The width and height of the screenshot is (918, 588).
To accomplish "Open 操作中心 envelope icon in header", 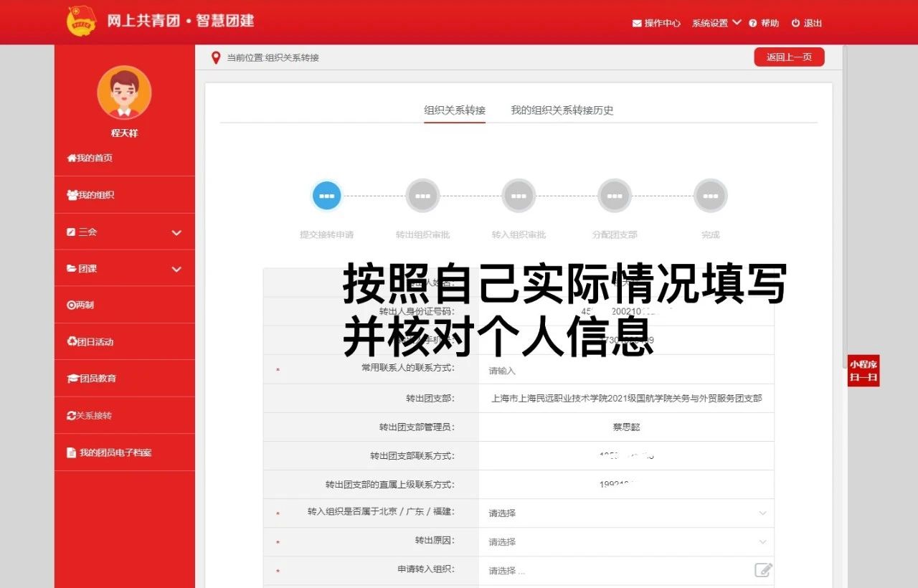I will pos(637,23).
